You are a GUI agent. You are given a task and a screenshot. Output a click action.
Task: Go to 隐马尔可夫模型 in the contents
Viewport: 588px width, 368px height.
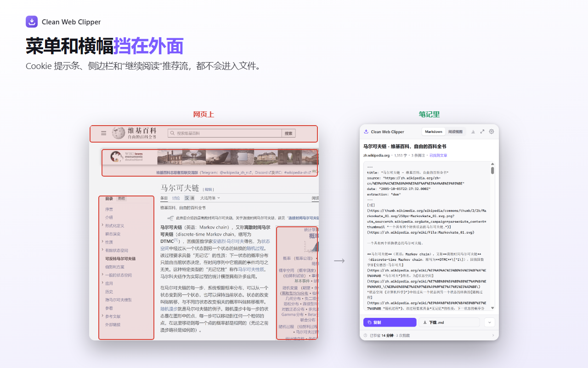(119, 300)
